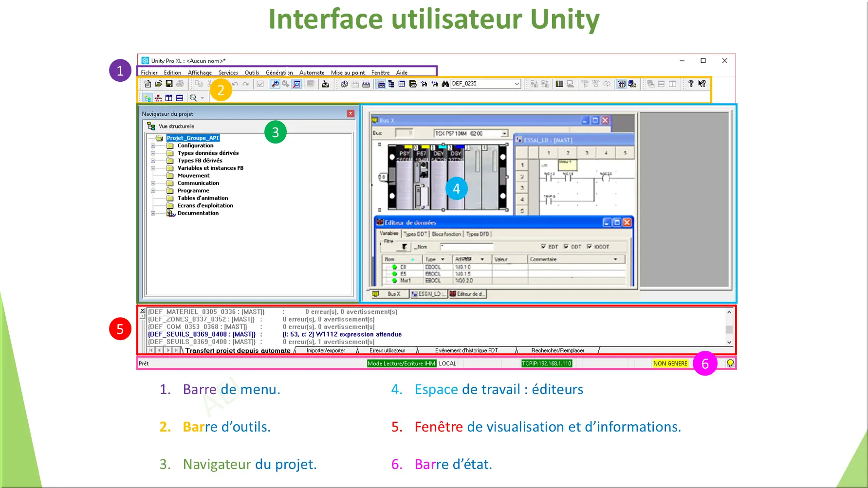Expand the Configuration folder in project navigator
Viewport: 868px width, 488px height.
[153, 145]
